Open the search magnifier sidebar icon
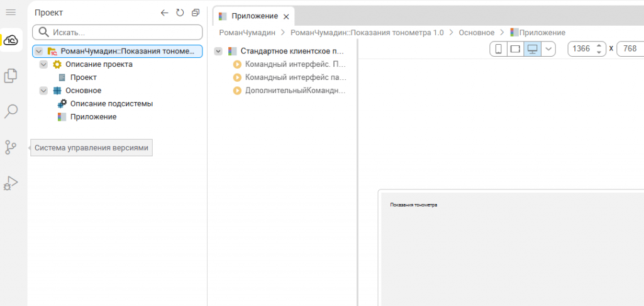644x306 pixels. (11, 111)
